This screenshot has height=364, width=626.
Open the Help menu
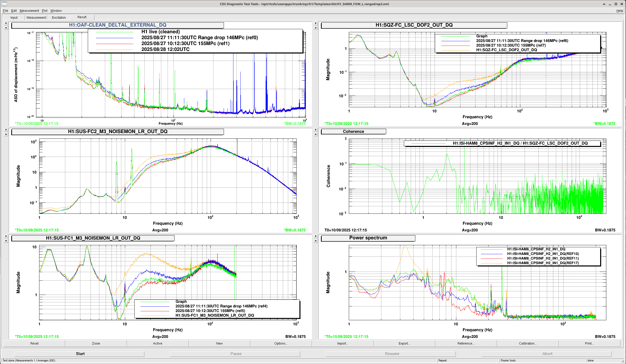pos(620,11)
